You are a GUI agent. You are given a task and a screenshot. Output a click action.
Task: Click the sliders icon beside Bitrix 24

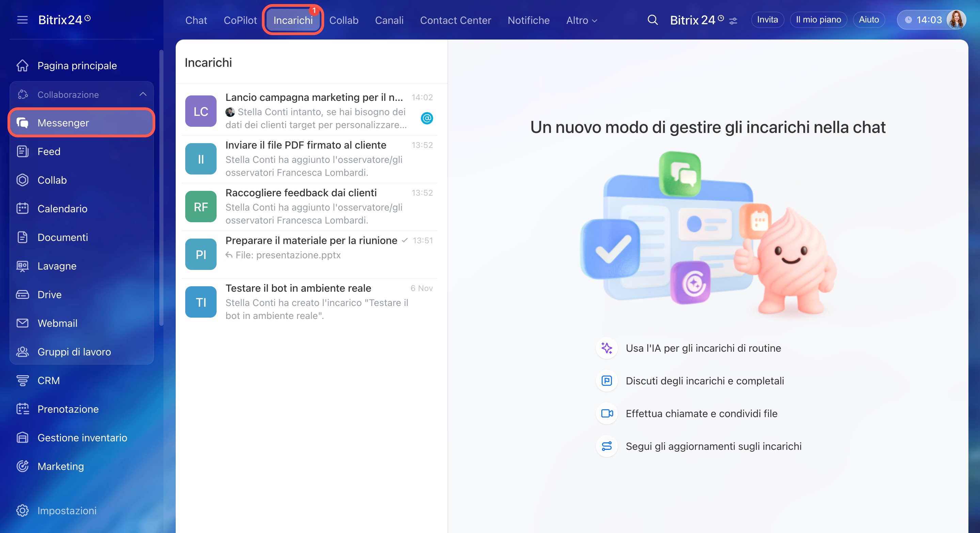[733, 21]
